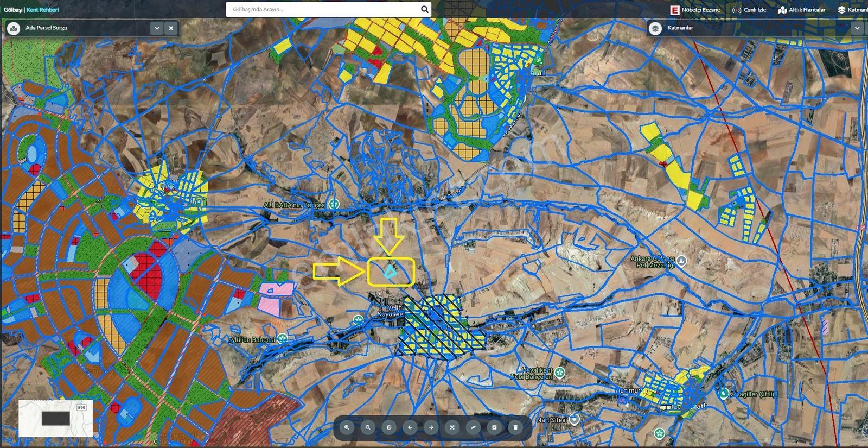Open Katmanlar top menu item
The image size is (868, 448).
click(x=853, y=10)
